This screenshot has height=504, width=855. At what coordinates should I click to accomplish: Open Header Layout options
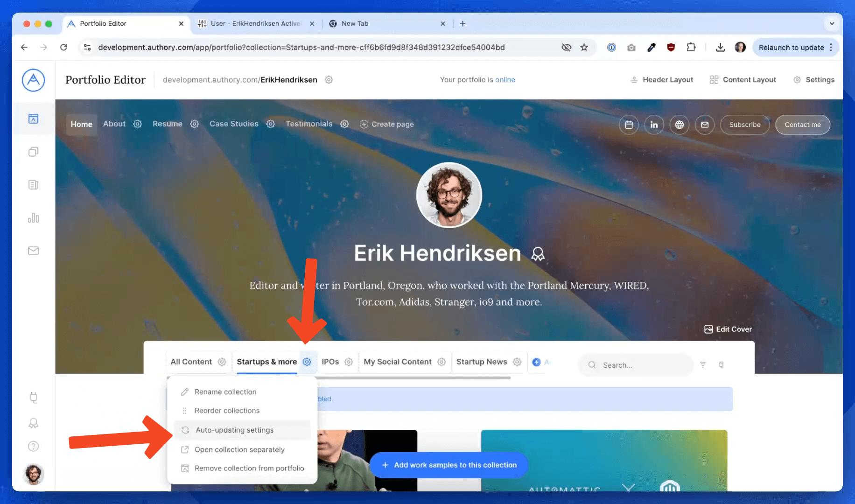(662, 80)
